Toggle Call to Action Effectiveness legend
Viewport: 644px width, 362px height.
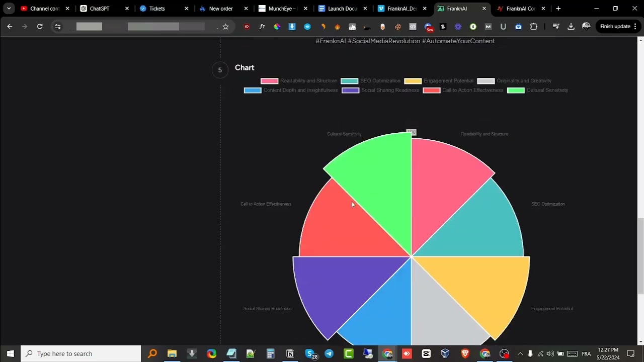(x=463, y=90)
